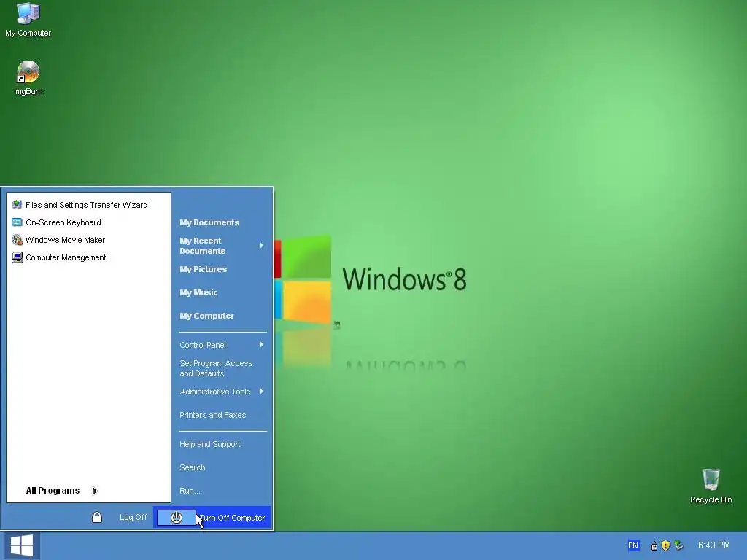Click the EN language indicator in tray
Image resolution: width=747 pixels, height=560 pixels.
(x=633, y=545)
